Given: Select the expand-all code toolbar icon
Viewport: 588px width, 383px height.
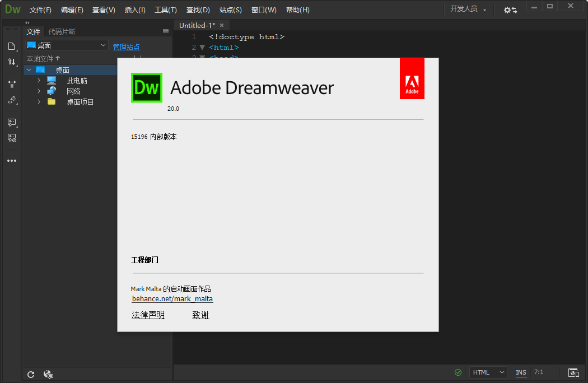Looking at the screenshot, I should tap(12, 85).
